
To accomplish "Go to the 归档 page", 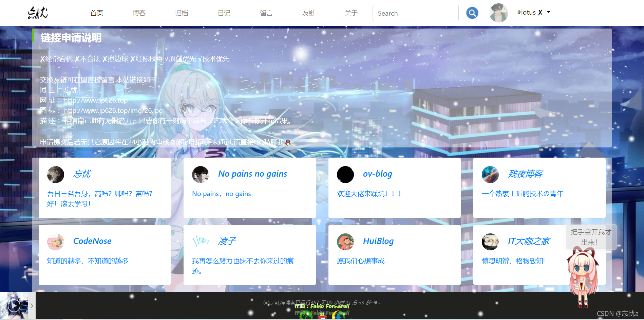I will tap(182, 13).
